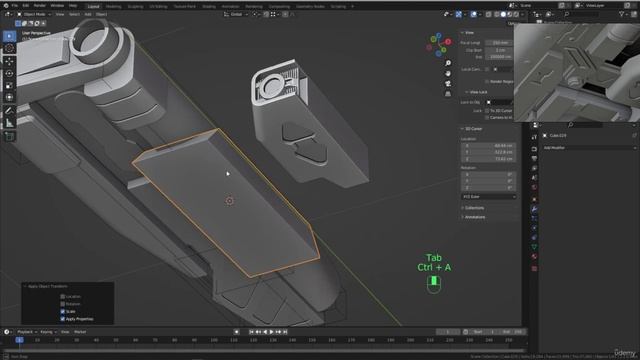
Task: Select solid viewport shading icon
Action: click(503, 14)
